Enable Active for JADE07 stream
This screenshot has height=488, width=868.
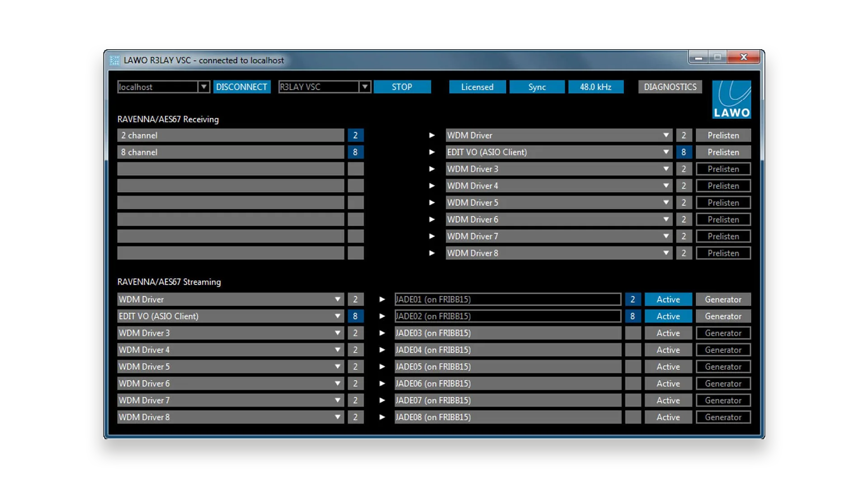click(x=668, y=400)
